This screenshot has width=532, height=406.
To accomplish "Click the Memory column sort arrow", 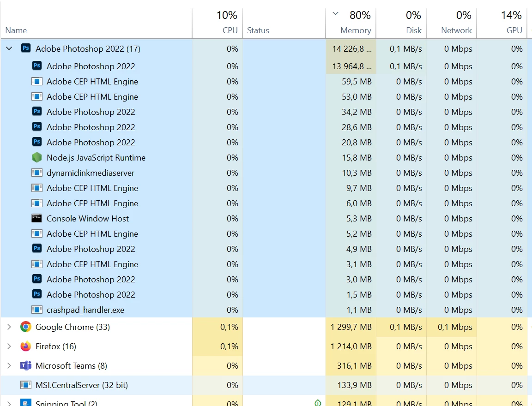I will (335, 14).
